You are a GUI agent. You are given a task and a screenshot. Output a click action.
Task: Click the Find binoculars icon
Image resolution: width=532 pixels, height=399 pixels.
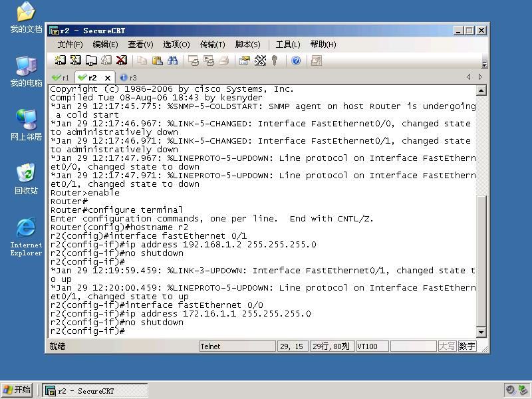(x=172, y=61)
